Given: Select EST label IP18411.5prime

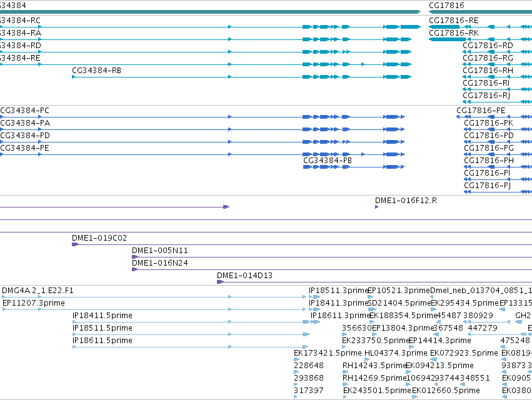Looking at the screenshot, I should tap(103, 316).
